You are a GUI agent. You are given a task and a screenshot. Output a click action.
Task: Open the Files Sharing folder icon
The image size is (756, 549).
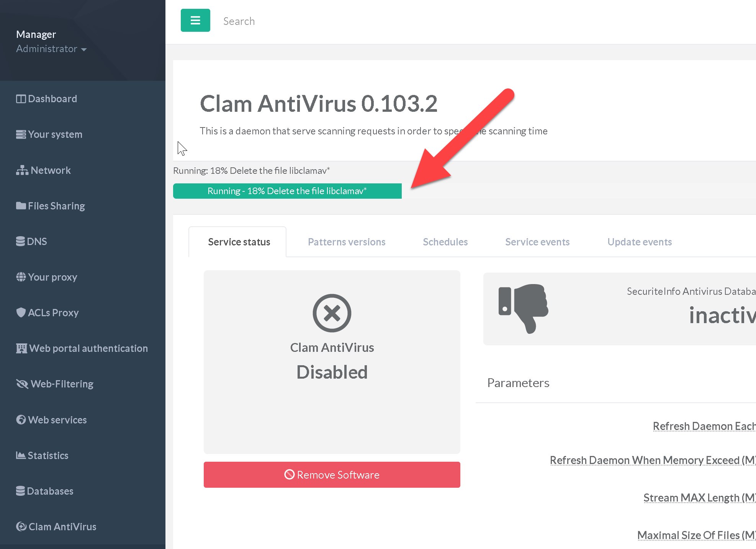(x=21, y=206)
